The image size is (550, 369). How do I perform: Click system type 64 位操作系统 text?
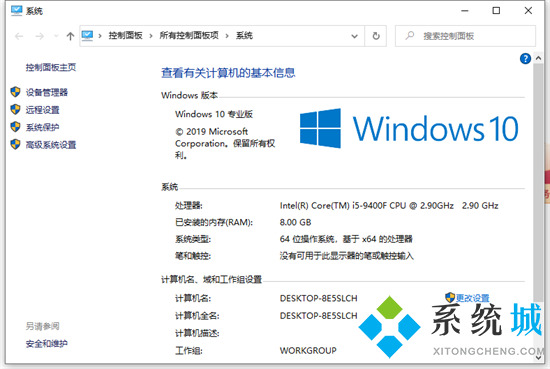pos(346,239)
